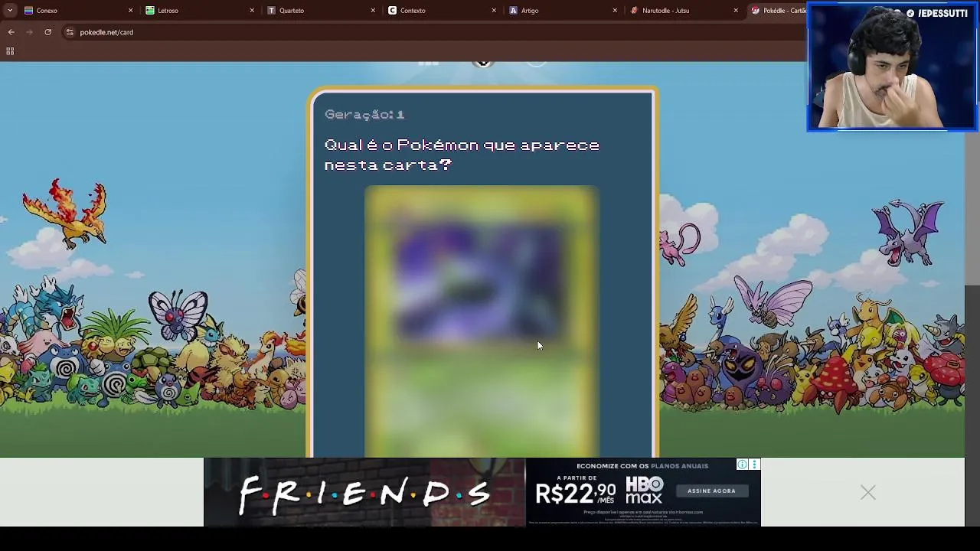The image size is (980, 551).
Task: Reload the pokedle.net page
Action: pyautogui.click(x=47, y=32)
